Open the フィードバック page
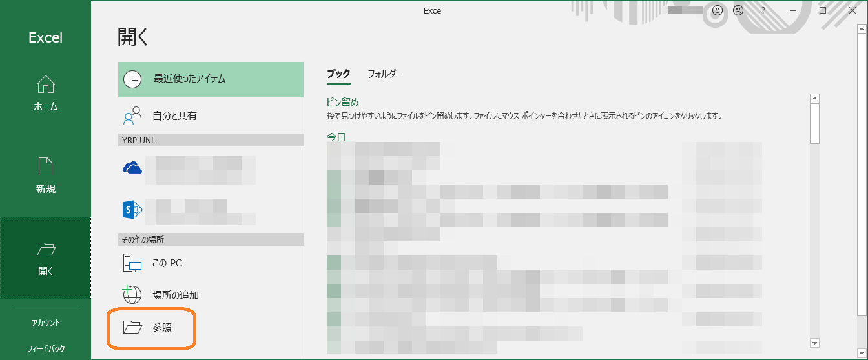Viewport: 868px width, 360px height. click(x=45, y=348)
